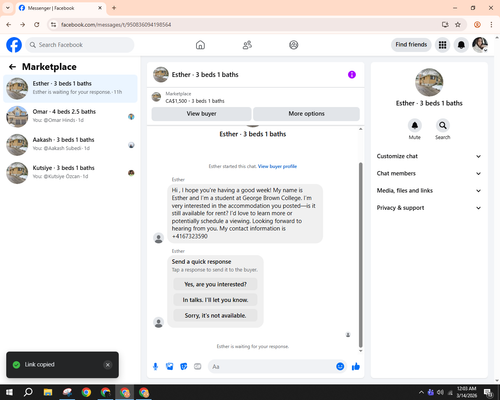Bookmark this page with the star icon
500x400 pixels.
pyautogui.click(x=458, y=25)
